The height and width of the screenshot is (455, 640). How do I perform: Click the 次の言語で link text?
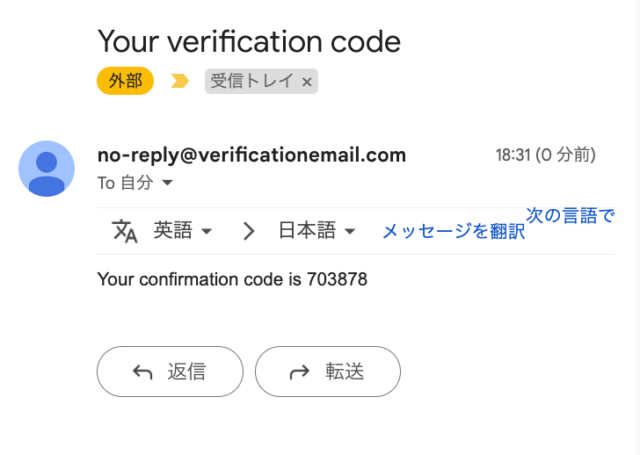[570, 215]
